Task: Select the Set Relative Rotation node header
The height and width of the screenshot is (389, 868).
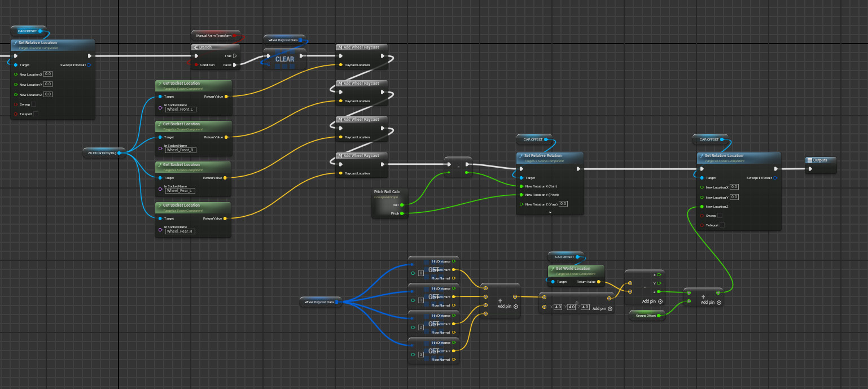Action: 550,158
